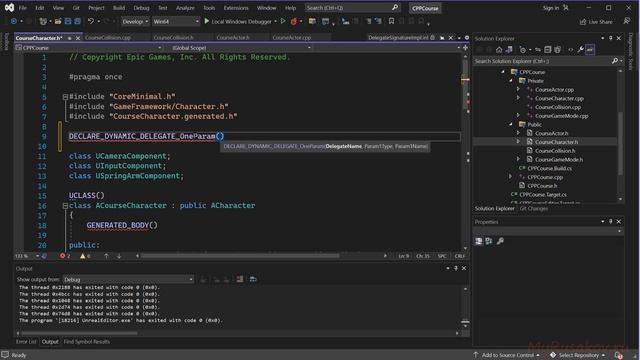Open the Build menu
The width and height of the screenshot is (640, 360).
point(119,8)
